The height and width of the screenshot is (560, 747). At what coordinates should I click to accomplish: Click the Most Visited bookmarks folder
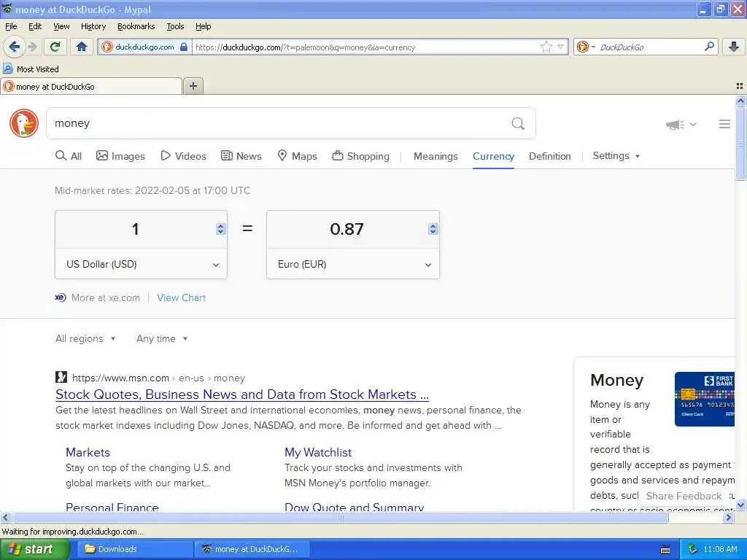[31, 69]
